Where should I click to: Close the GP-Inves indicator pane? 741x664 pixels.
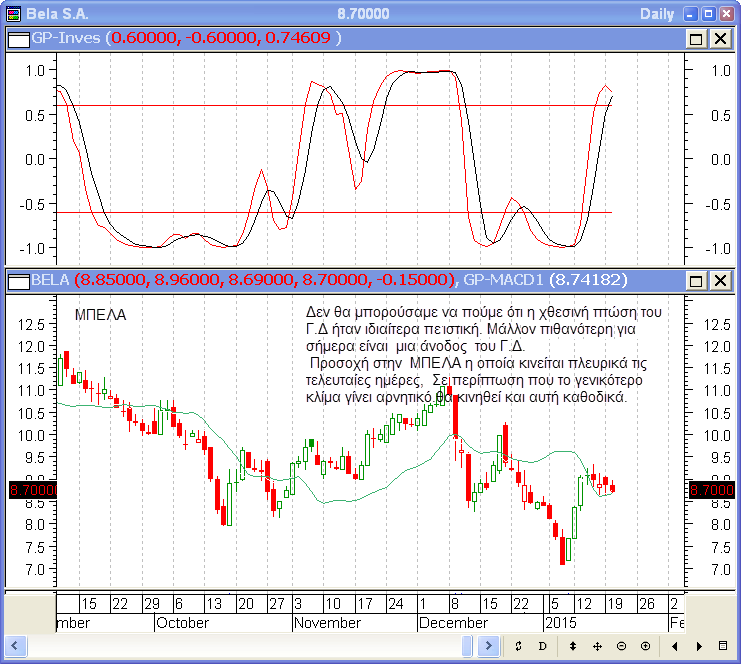(x=720, y=39)
